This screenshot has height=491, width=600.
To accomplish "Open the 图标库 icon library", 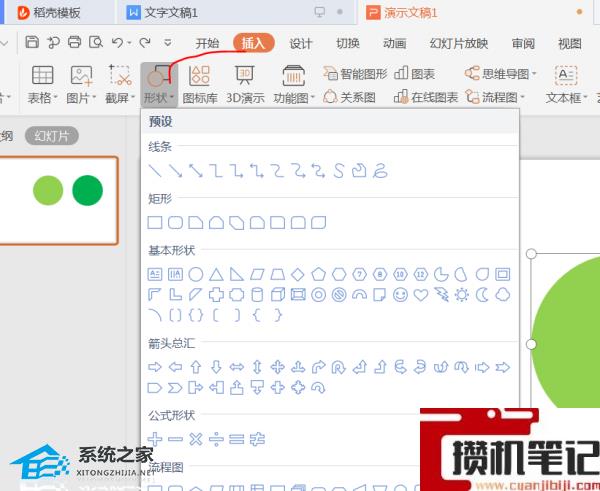I will tap(200, 84).
